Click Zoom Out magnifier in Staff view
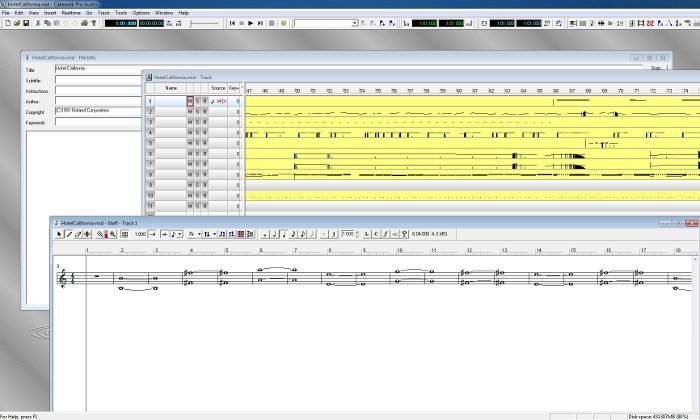Image resolution: width=700 pixels, height=420 pixels. pos(113,234)
